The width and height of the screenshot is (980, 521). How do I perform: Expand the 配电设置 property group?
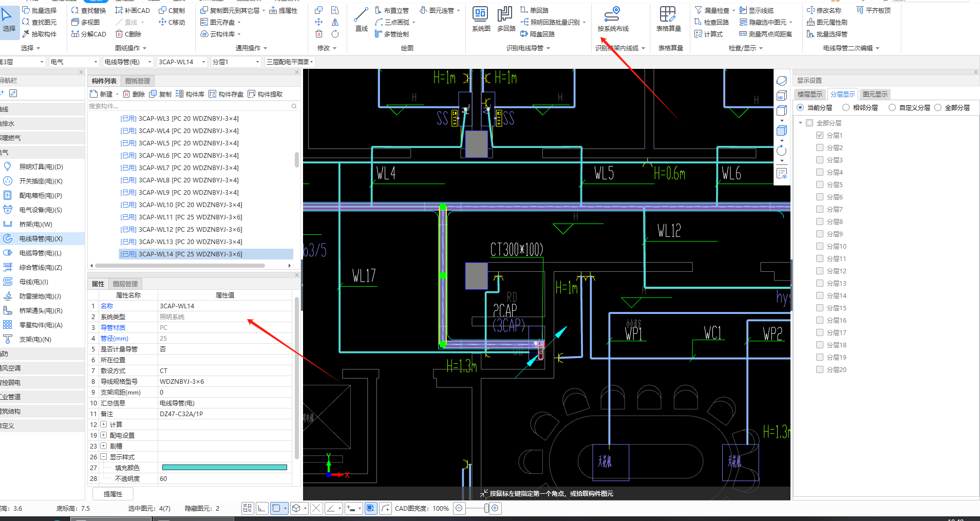point(104,435)
